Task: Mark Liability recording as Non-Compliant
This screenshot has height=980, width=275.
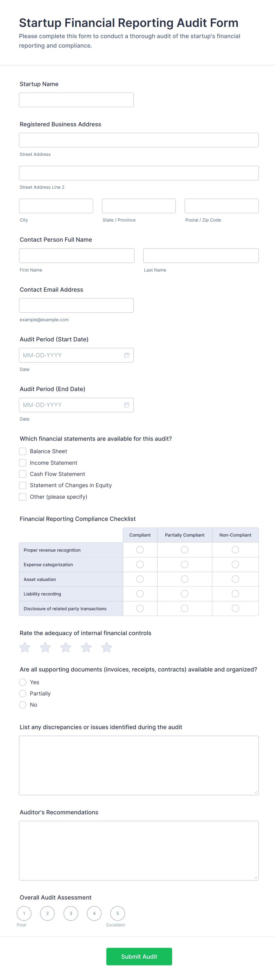Action: 235,593
